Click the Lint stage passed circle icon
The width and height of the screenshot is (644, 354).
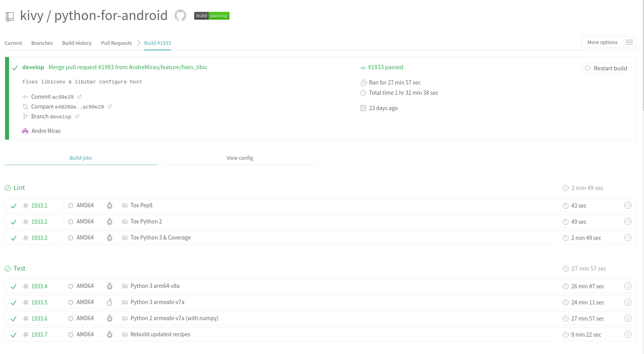pyautogui.click(x=8, y=188)
